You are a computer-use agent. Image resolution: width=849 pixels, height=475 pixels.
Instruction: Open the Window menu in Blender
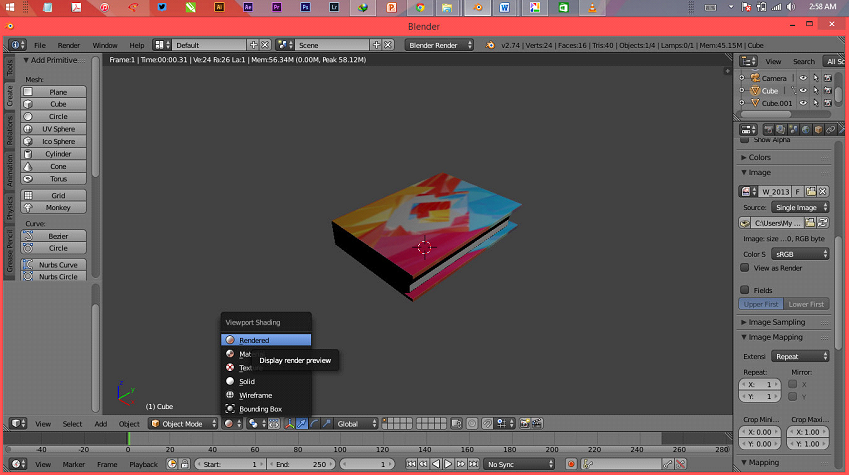105,45
